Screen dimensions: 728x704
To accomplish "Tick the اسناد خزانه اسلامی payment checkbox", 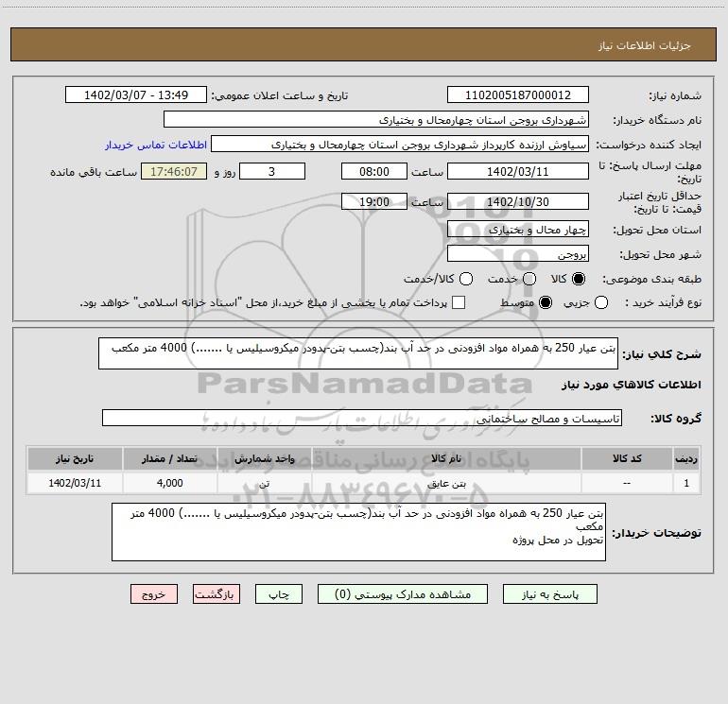I will coord(459,302).
